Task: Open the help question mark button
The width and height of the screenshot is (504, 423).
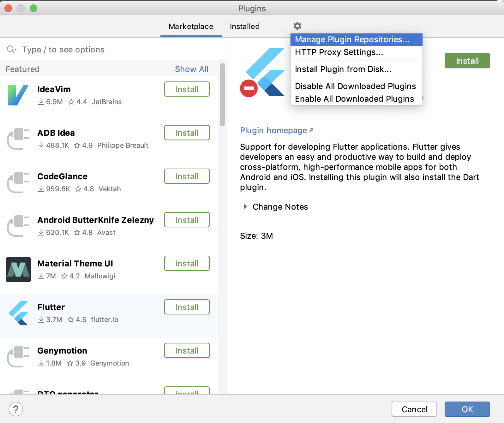Action: pyautogui.click(x=16, y=409)
